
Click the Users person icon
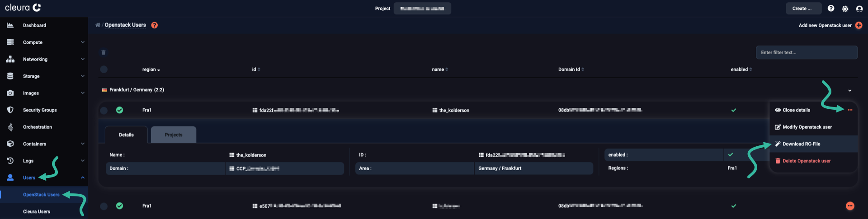tap(10, 177)
